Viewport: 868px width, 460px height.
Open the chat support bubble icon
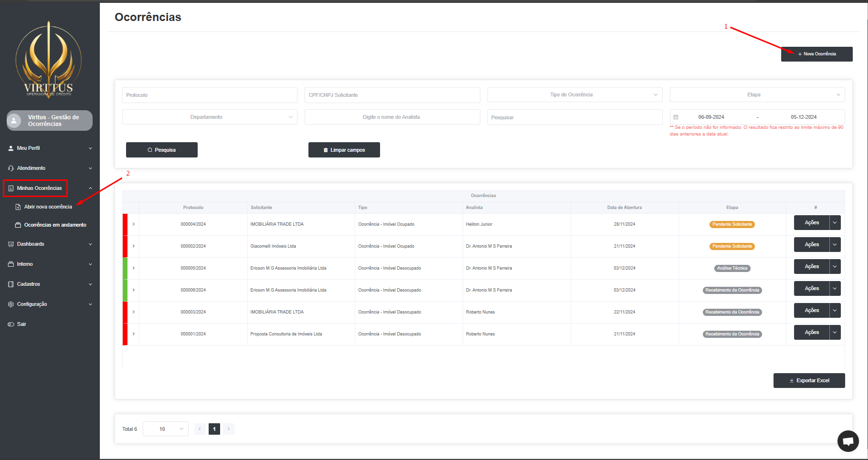[848, 441]
